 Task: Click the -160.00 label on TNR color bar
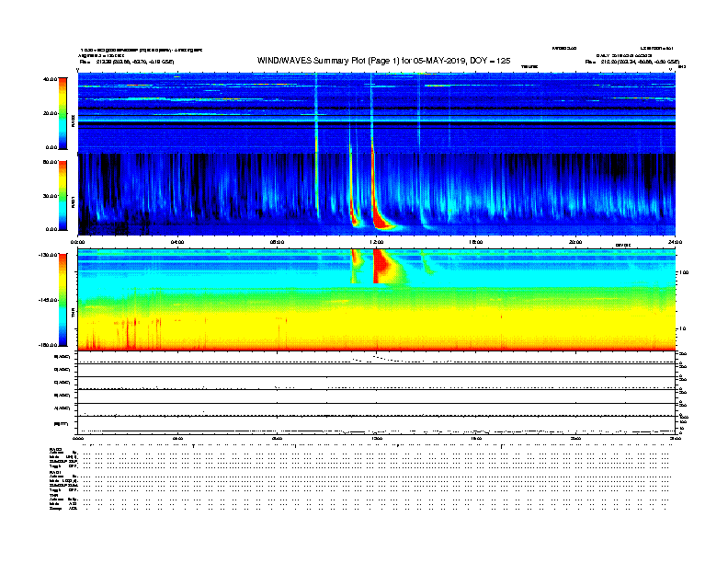(x=49, y=345)
